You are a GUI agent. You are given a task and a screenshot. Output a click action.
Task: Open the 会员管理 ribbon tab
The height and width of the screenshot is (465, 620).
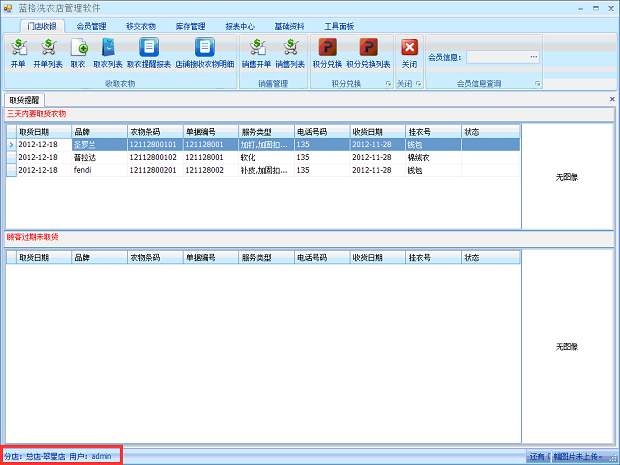point(91,26)
